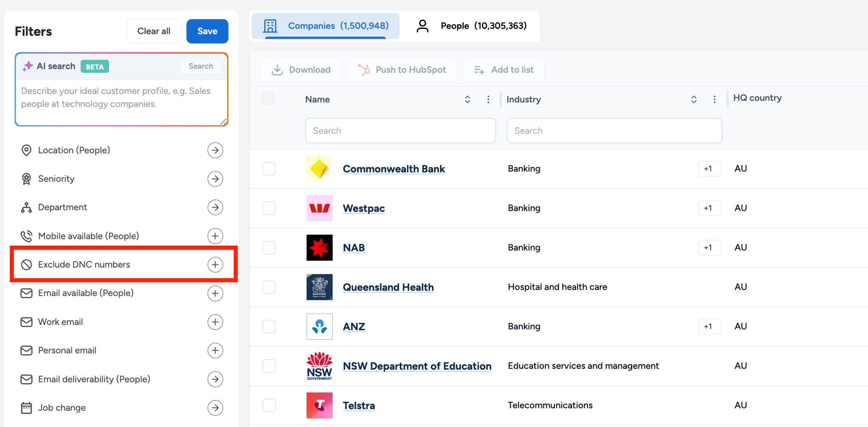Toggle the select-all header checkbox
Viewport: 868px width, 427px height.
coord(268,99)
